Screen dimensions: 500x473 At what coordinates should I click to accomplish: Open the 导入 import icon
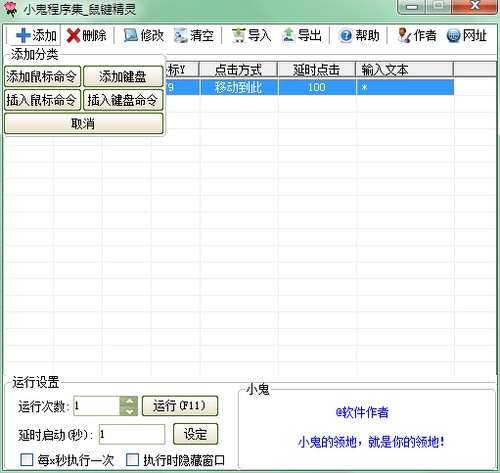[x=239, y=35]
